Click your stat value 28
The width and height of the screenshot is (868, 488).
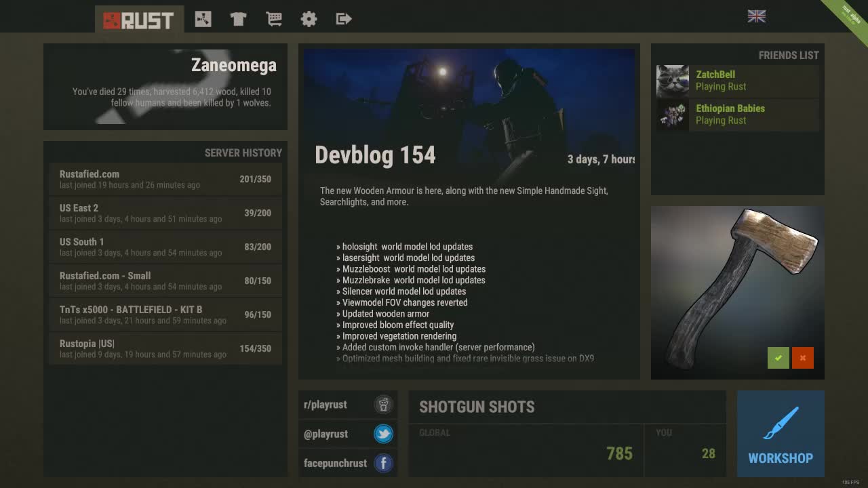(x=709, y=454)
